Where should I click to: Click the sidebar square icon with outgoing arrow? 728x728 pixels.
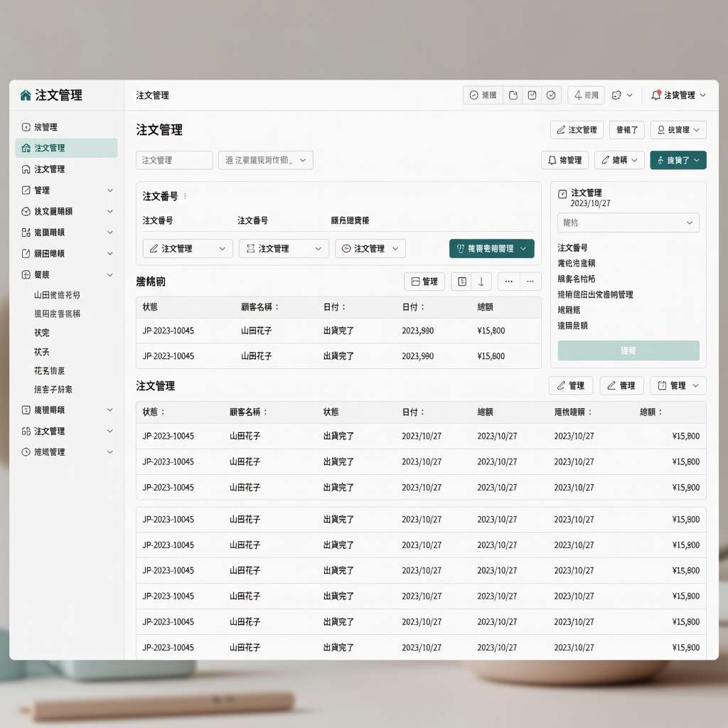pyautogui.click(x=26, y=254)
